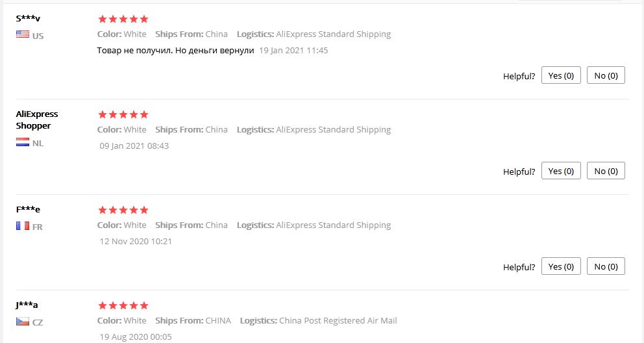
Task: Click the star rating of S***v's review
Action: 123,19
